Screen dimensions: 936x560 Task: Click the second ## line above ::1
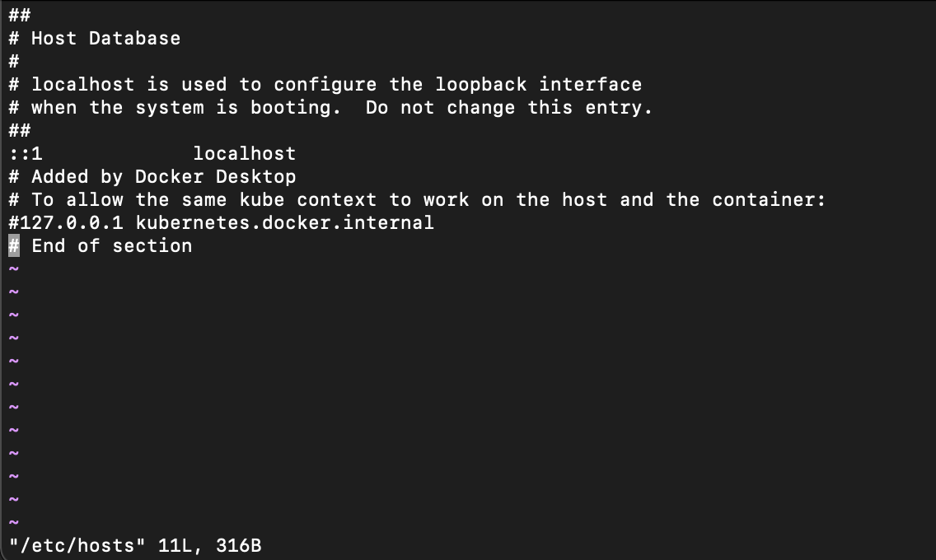(x=20, y=131)
